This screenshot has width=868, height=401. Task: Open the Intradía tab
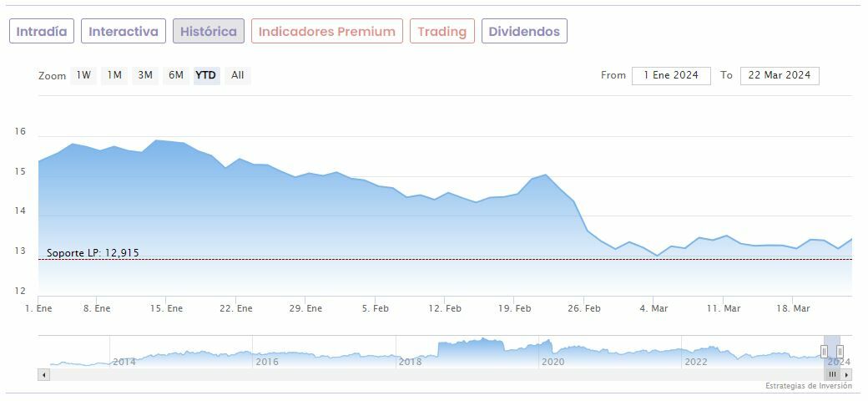point(42,32)
